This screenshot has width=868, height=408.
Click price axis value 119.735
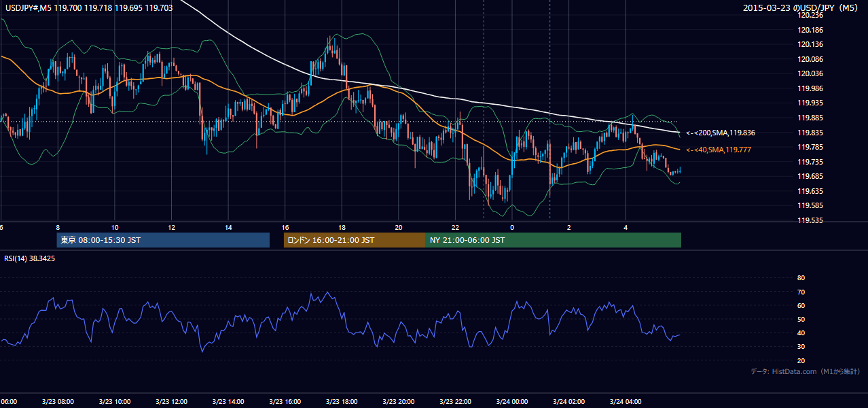tap(811, 162)
